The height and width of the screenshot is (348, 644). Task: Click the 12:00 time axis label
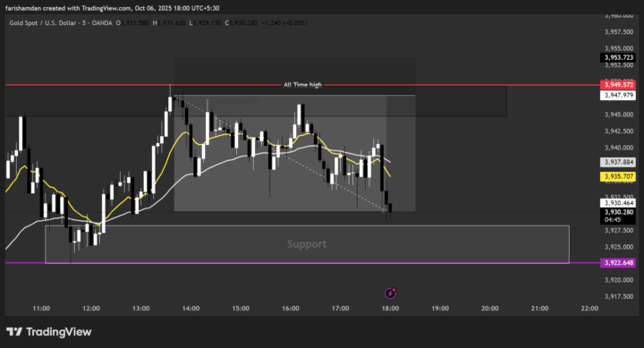pyautogui.click(x=90, y=308)
